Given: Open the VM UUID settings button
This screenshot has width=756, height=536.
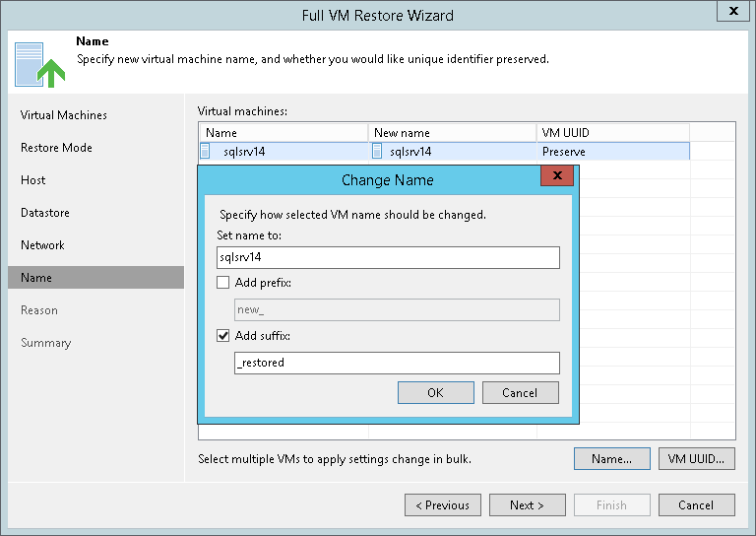Looking at the screenshot, I should point(697,458).
